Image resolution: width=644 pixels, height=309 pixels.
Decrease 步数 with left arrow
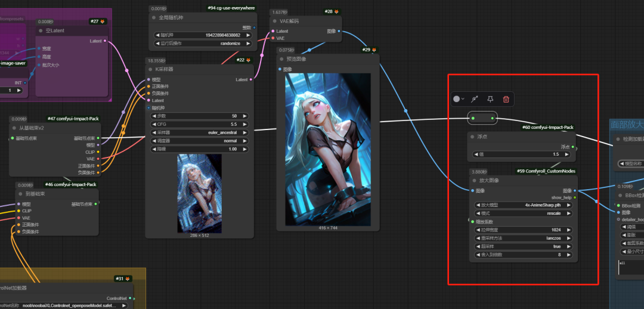coord(154,116)
